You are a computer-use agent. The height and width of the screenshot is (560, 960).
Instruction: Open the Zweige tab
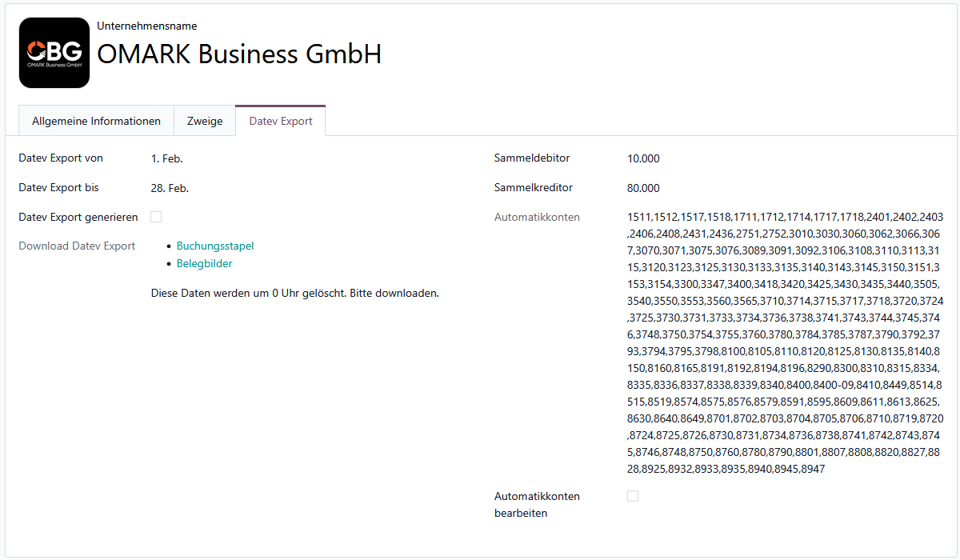(205, 122)
